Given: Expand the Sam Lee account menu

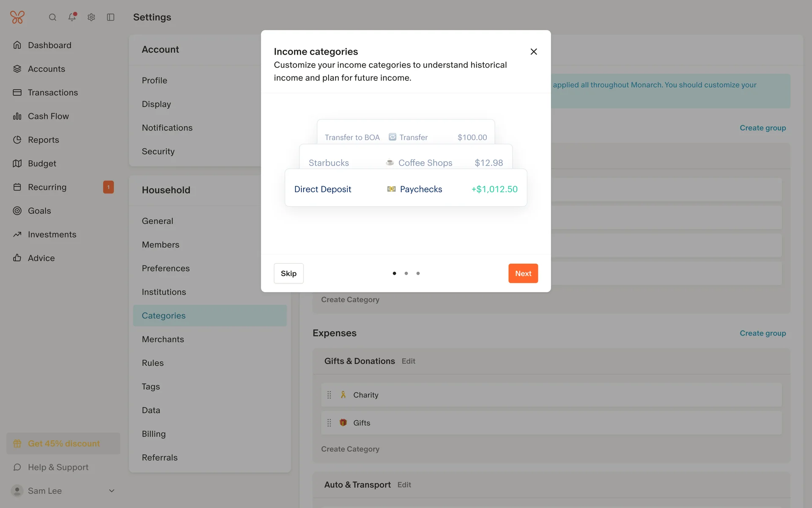Looking at the screenshot, I should [112, 491].
